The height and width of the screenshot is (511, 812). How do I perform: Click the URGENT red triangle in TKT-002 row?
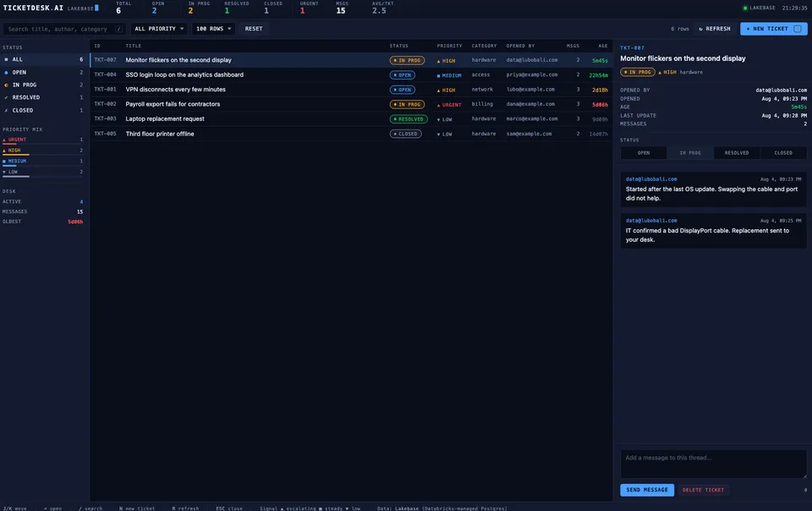tap(439, 105)
